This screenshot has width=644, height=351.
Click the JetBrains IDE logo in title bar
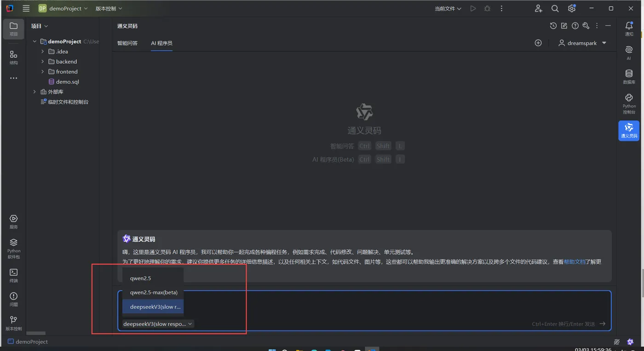click(x=10, y=8)
